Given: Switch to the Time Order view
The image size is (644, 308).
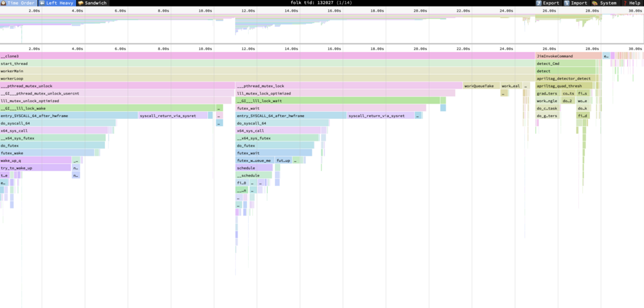Looking at the screenshot, I should pyautogui.click(x=19, y=3).
